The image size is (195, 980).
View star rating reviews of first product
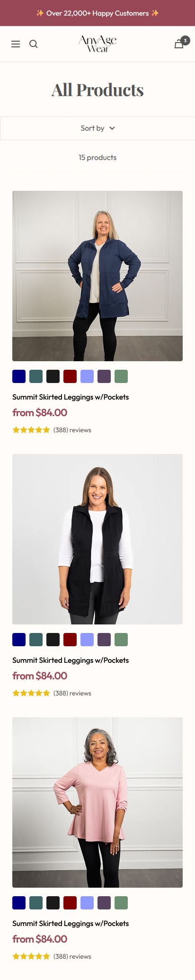[52, 430]
